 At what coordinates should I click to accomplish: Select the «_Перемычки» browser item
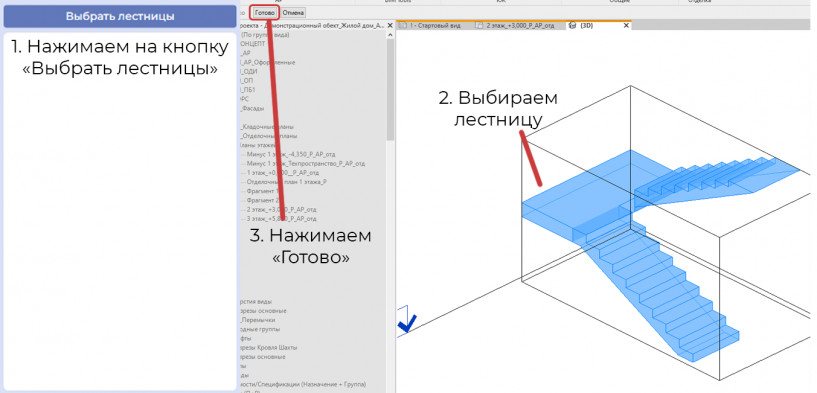[257, 320]
